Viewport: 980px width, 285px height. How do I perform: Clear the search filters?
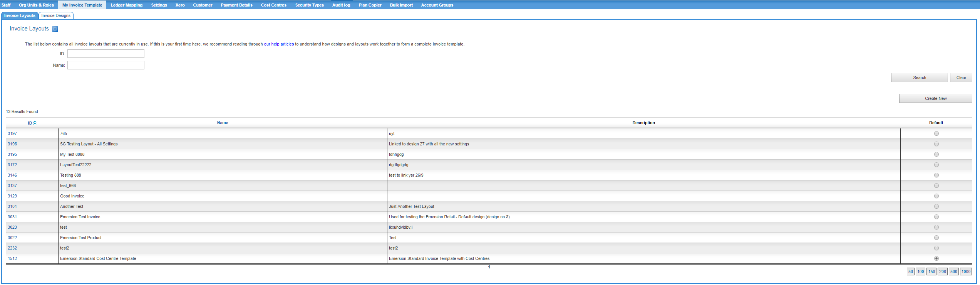pyautogui.click(x=961, y=78)
